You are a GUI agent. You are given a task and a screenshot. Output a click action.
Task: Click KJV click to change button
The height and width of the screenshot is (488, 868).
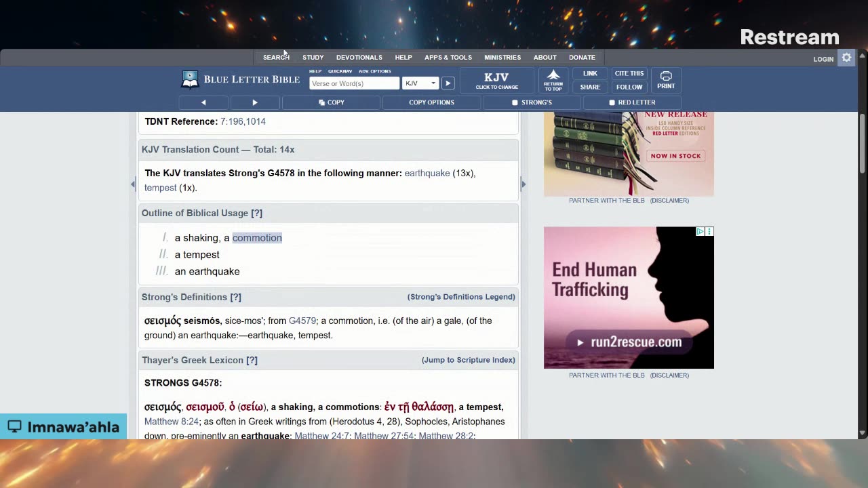point(497,81)
